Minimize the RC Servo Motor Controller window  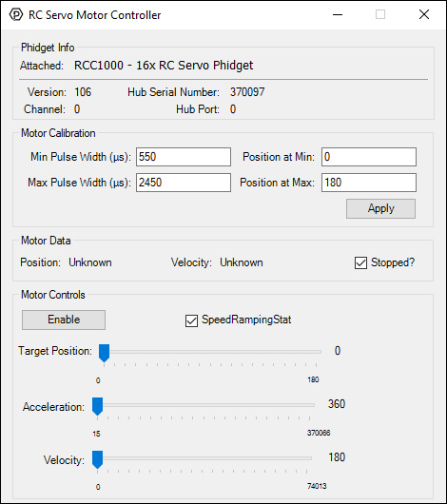[338, 14]
